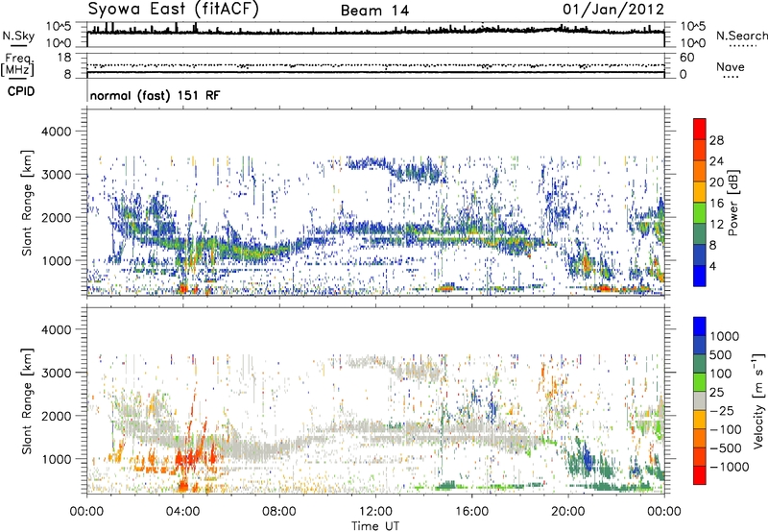This screenshot has width=768, height=532.
Task: Click the 'Power [dB]' colorbar title
Action: [x=733, y=203]
